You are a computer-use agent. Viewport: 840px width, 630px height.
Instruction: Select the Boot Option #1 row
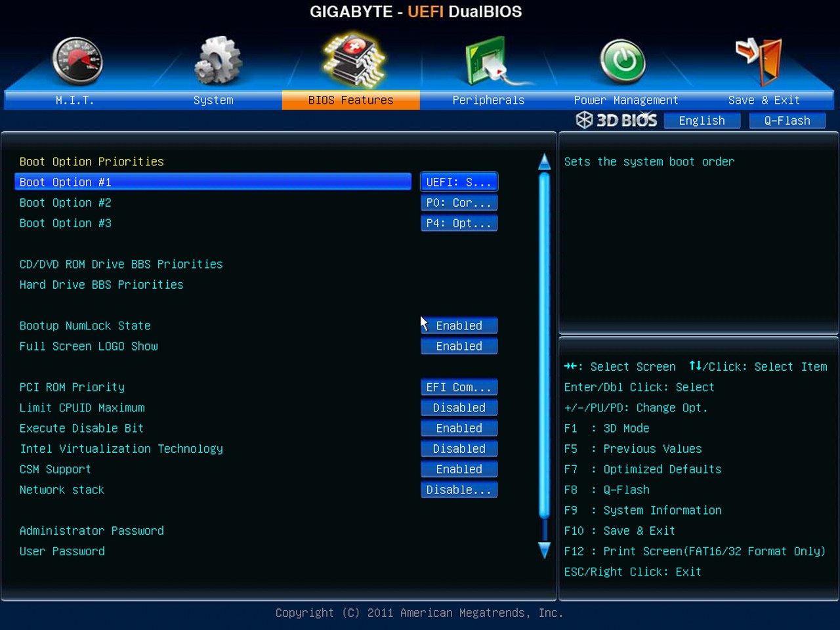pyautogui.click(x=213, y=182)
